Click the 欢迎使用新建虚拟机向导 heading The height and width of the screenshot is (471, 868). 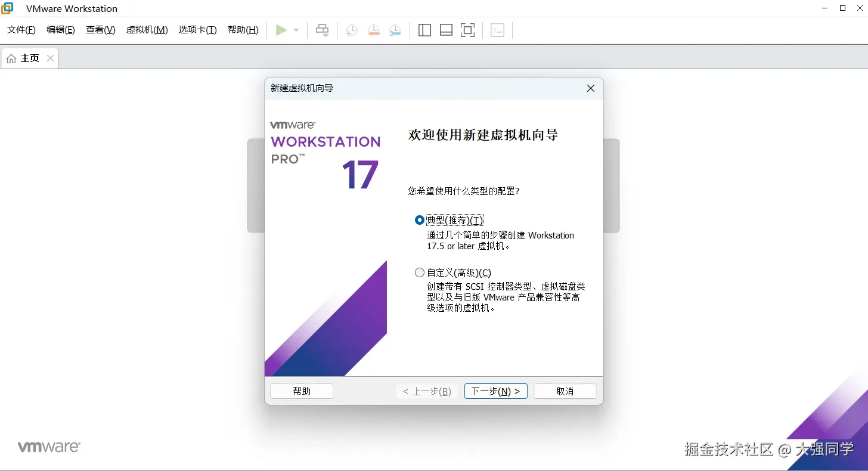pyautogui.click(x=483, y=135)
